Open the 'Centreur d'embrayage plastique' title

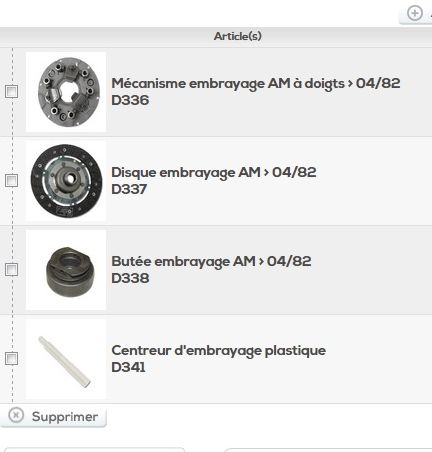[219, 351]
